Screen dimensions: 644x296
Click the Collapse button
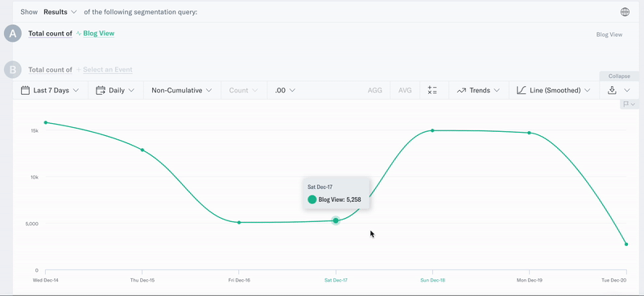(x=619, y=76)
